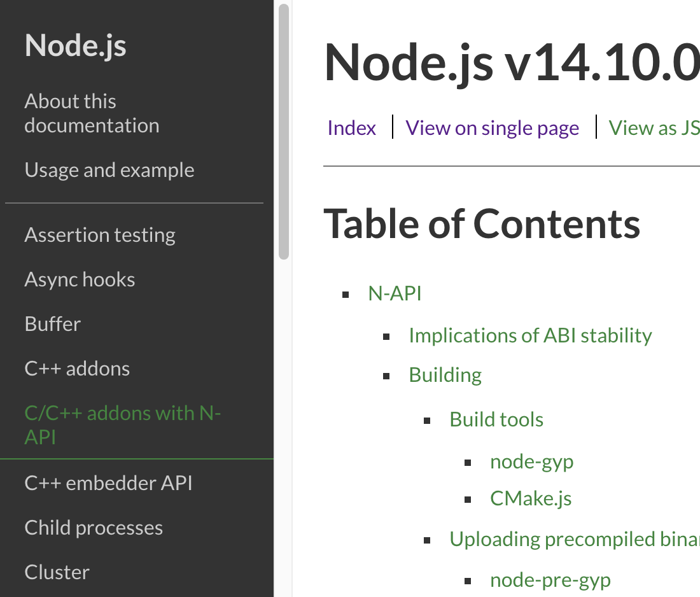Go to Child processes documentation

coord(94,528)
